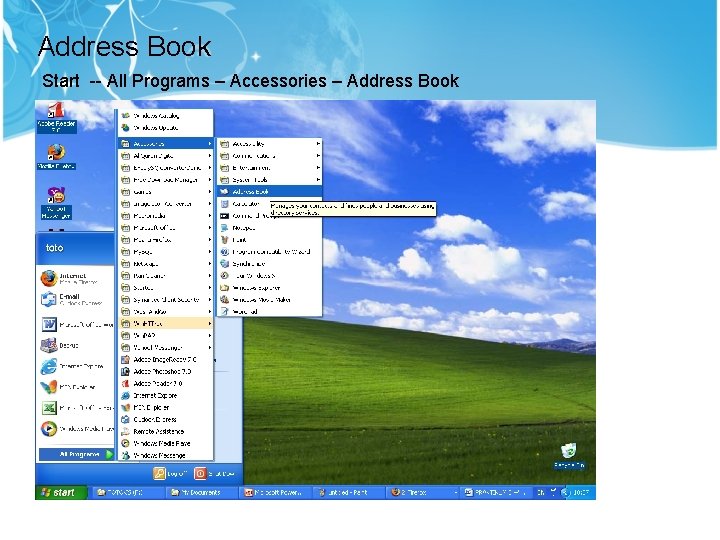This screenshot has height=540, width=720.
Task: Open Yahoo Messenger desktop icon
Action: click(56, 203)
